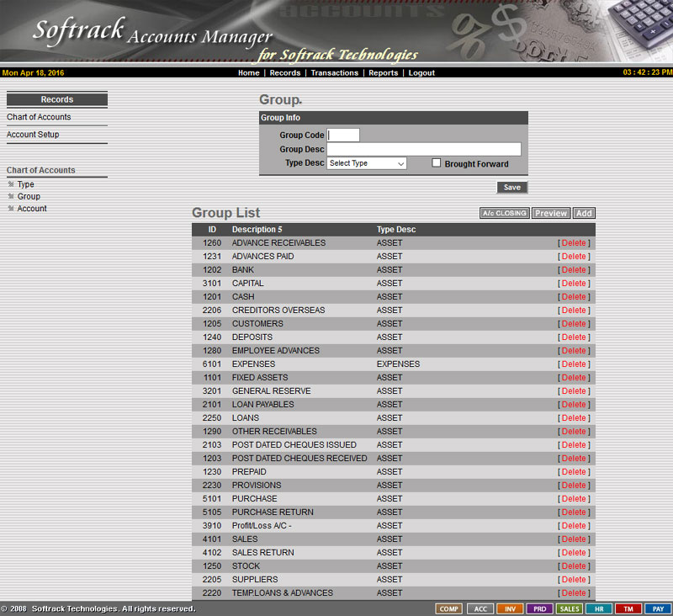Click into the Group Code field
The width and height of the screenshot is (673, 616).
(343, 135)
